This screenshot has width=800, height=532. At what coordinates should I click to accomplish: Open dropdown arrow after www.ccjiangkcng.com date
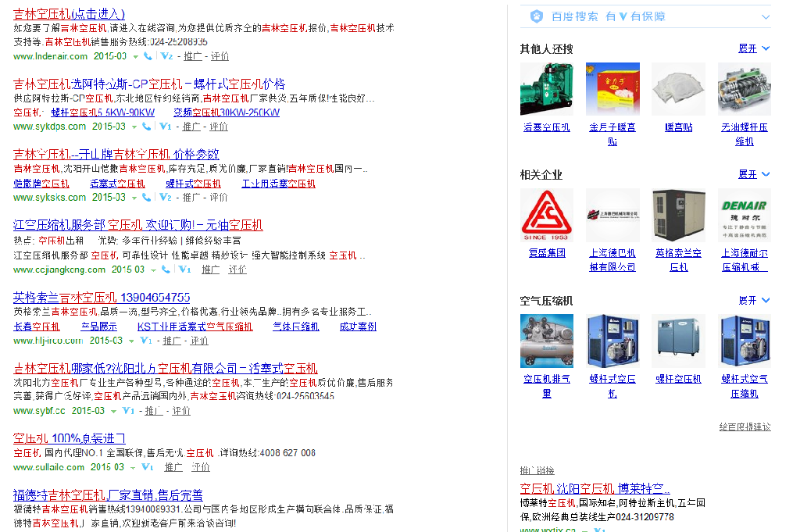pos(154,270)
